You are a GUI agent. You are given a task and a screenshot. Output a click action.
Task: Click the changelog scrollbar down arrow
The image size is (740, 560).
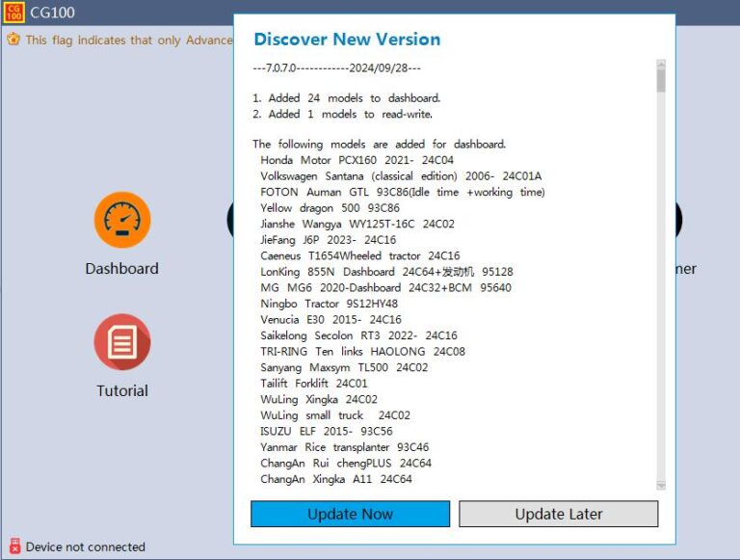tap(661, 486)
